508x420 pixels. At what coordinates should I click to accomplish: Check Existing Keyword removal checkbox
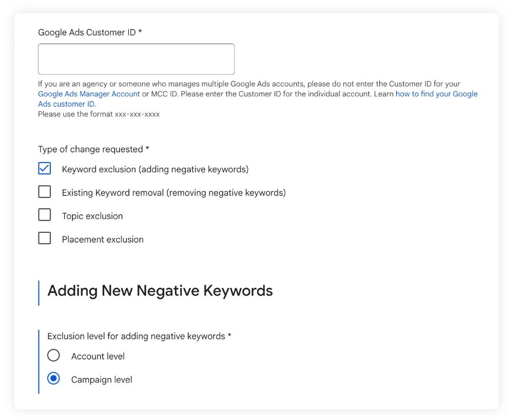point(44,192)
